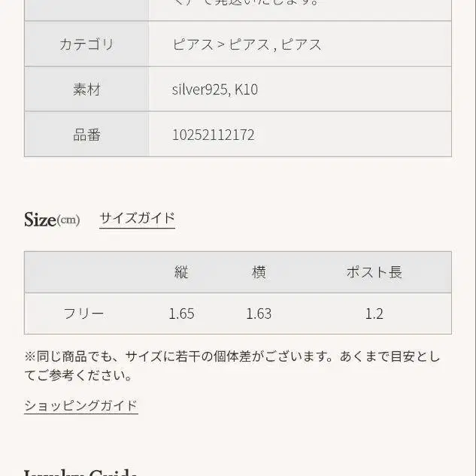
Task: Click the 素材 label cell
Action: [x=86, y=89]
